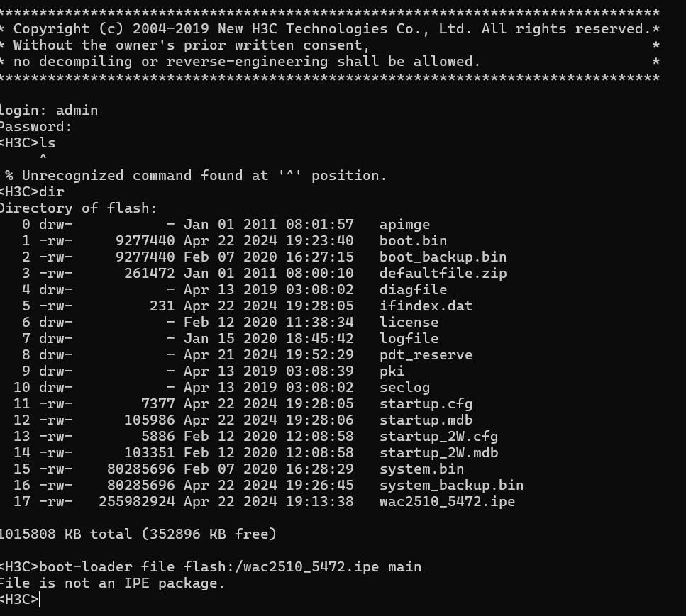
Task: Click the license directory entry
Action: (409, 322)
